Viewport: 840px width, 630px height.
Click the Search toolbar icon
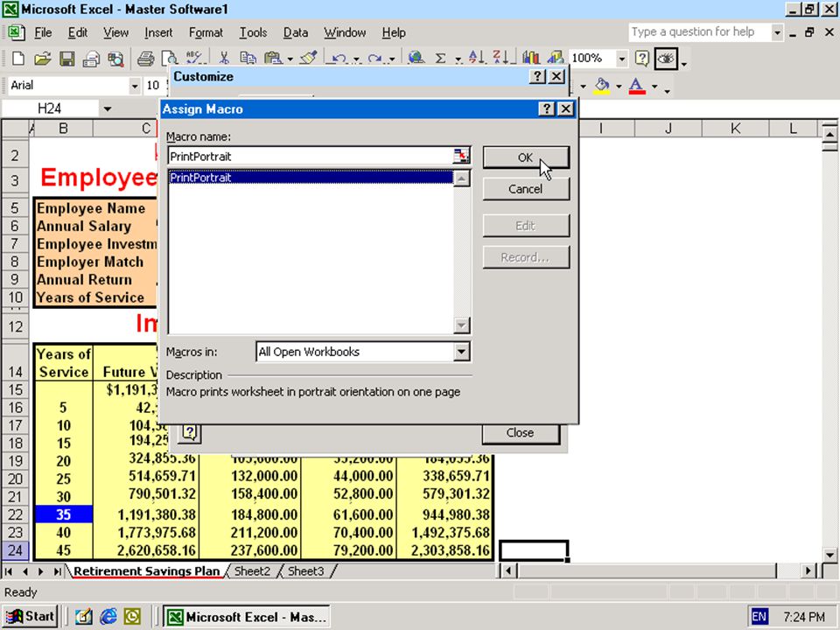pos(115,59)
